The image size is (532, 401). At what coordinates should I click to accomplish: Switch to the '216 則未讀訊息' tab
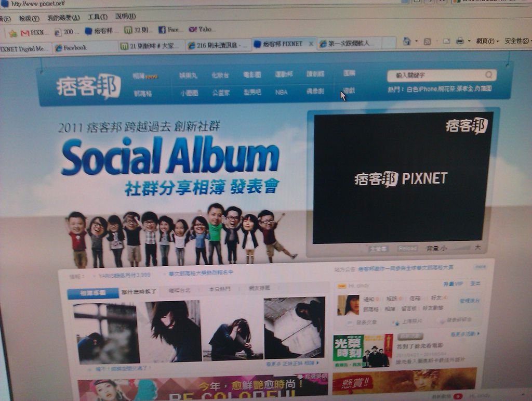pyautogui.click(x=217, y=45)
